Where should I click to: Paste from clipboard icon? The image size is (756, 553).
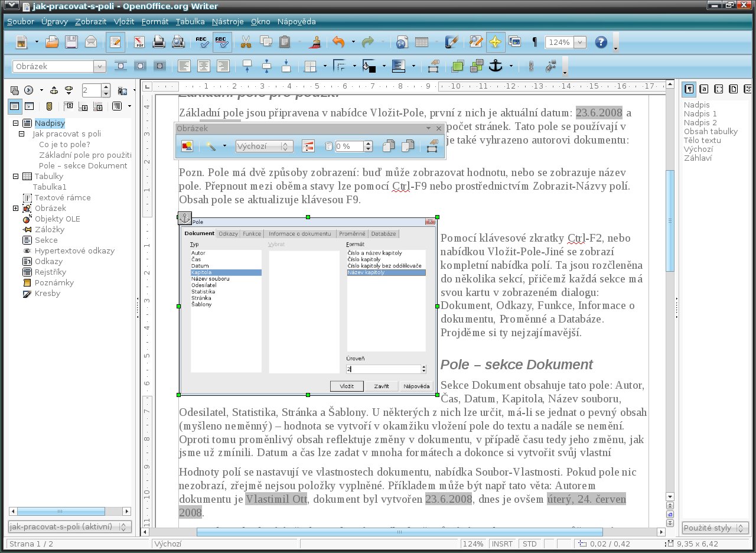pyautogui.click(x=285, y=42)
